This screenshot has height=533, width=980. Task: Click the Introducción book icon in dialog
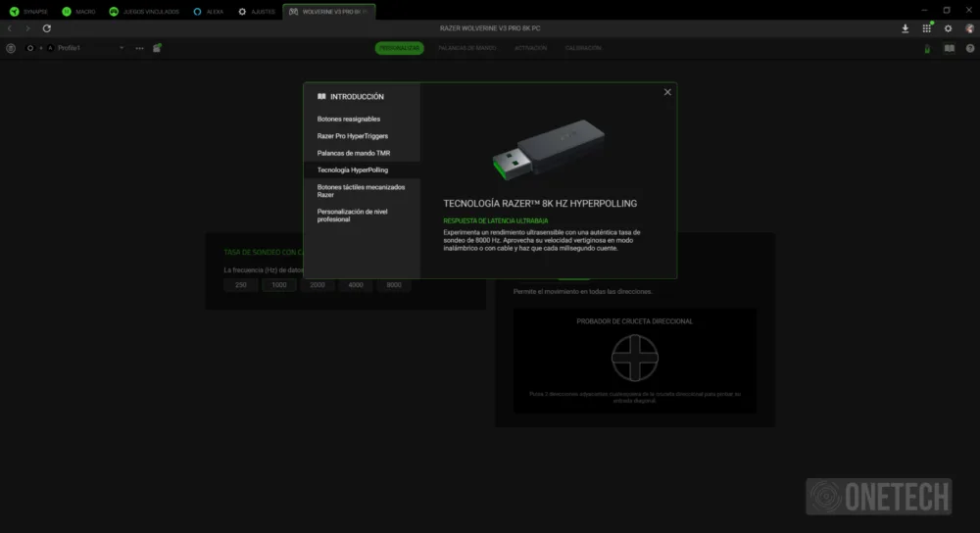(x=321, y=96)
